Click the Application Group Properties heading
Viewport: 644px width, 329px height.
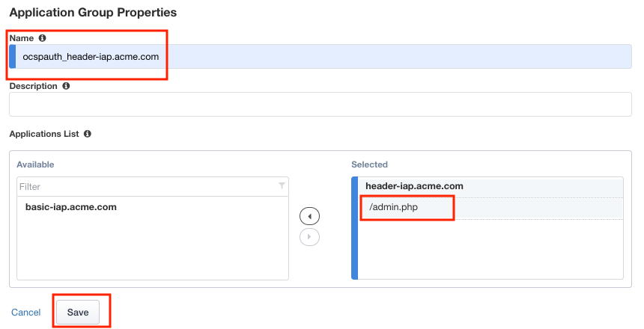click(94, 13)
